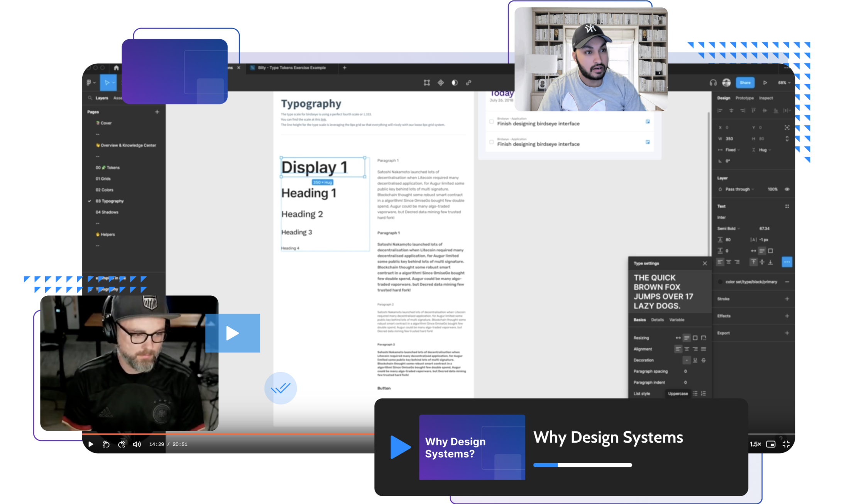This screenshot has height=504, width=849.
Task: Open the text styles four-dot icon
Action: pyautogui.click(x=787, y=206)
